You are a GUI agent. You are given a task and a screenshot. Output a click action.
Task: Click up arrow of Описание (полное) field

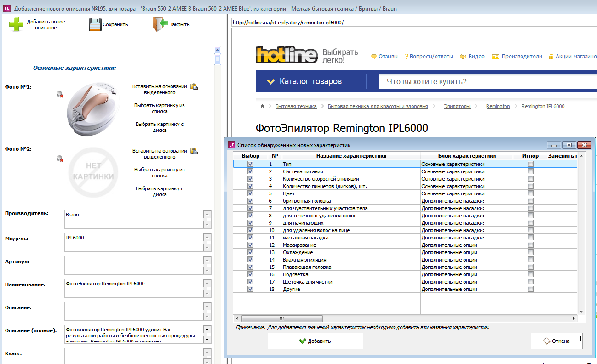(207, 330)
